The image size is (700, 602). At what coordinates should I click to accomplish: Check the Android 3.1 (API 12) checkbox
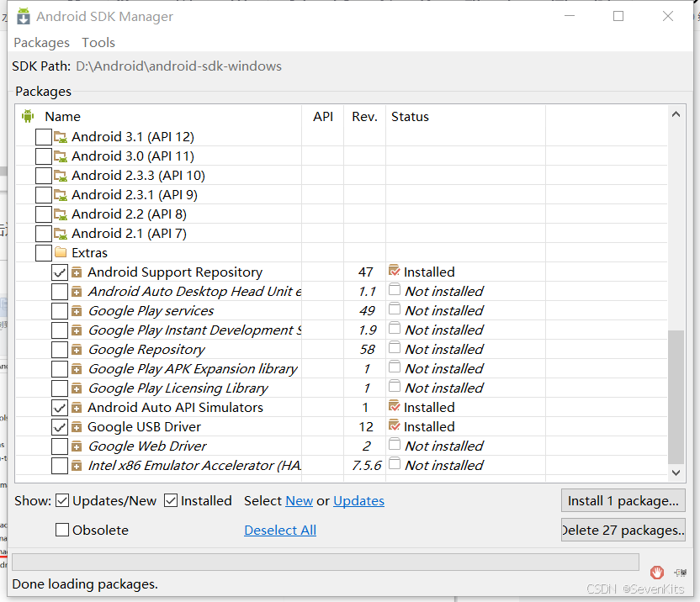click(43, 136)
